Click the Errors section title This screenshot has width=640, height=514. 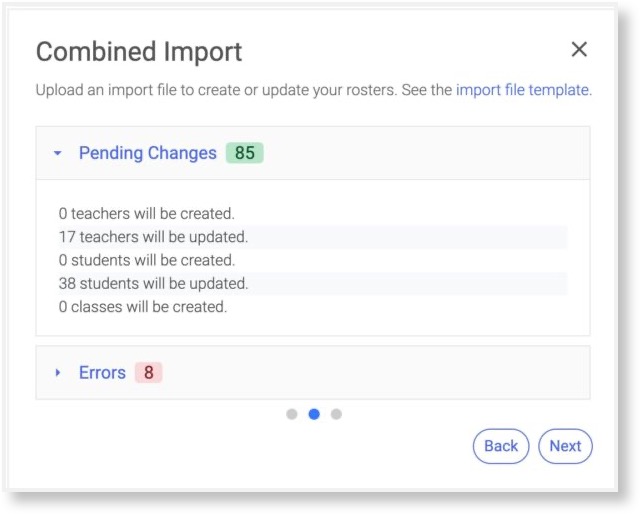(x=102, y=373)
